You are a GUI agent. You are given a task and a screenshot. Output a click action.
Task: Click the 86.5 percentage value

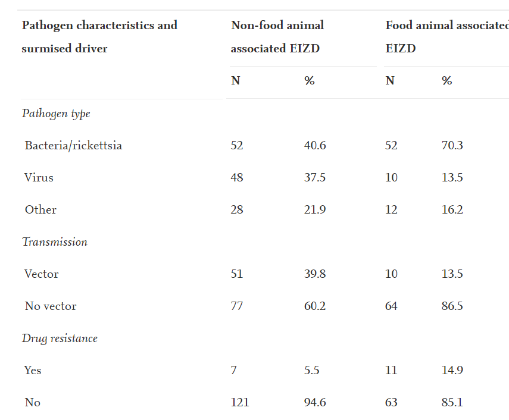coord(452,306)
